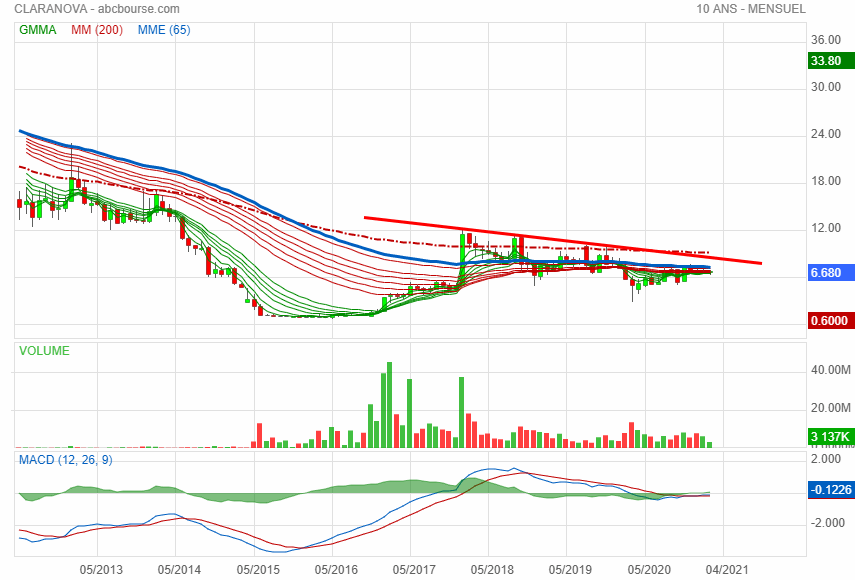Select the MM (200) legend label

coord(97,30)
